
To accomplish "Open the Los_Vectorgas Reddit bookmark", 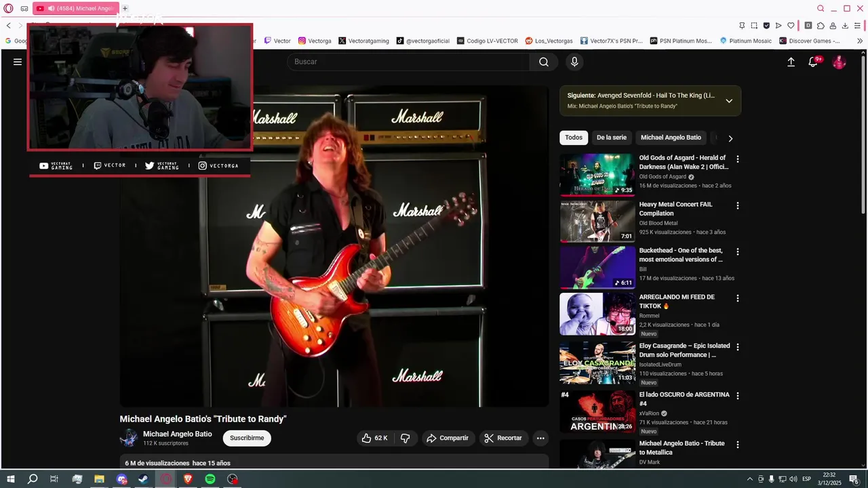I will click(549, 41).
